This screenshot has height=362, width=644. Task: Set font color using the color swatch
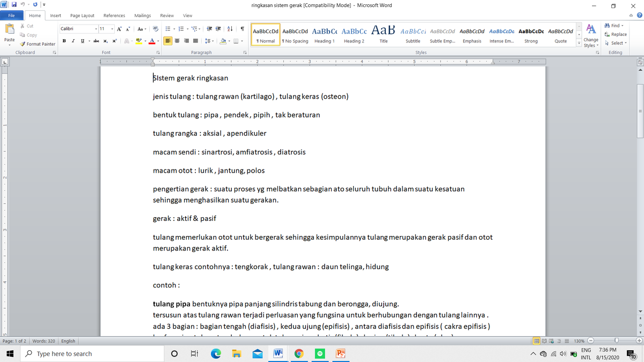pos(152,41)
